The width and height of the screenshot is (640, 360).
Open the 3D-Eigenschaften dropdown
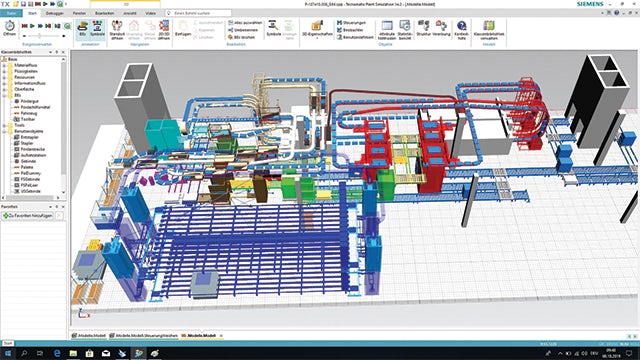coord(317,30)
